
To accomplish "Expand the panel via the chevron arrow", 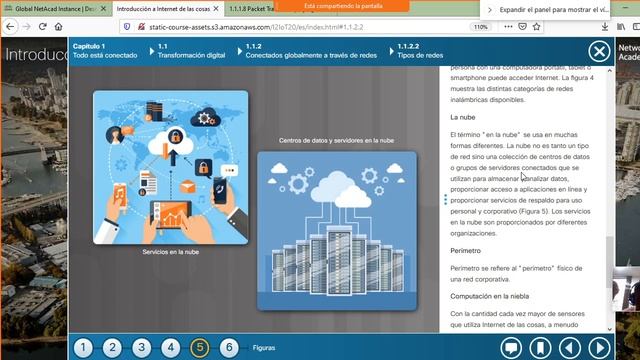I will pos(490,10).
